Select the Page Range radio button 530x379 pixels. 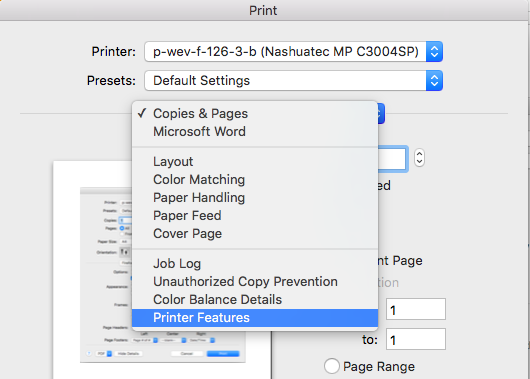click(332, 366)
